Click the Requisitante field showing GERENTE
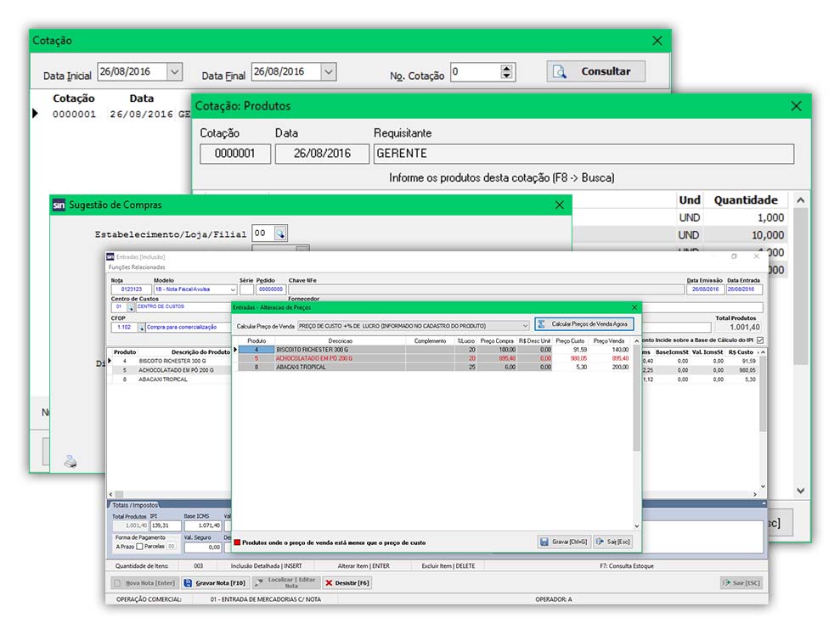This screenshot has width=840, height=629. [583, 154]
